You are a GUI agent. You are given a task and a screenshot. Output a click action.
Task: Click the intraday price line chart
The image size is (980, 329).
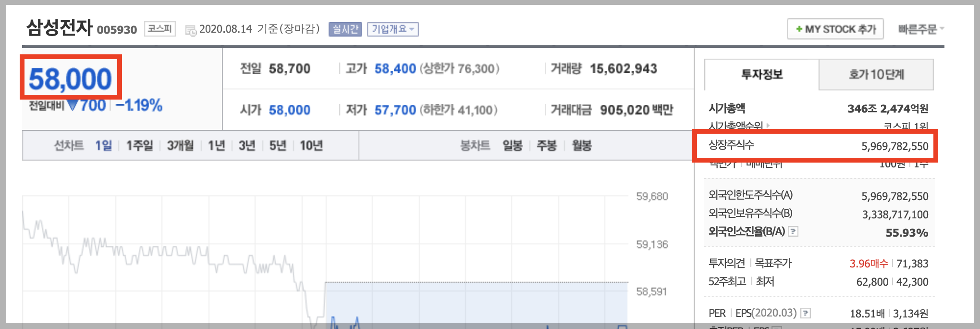pyautogui.click(x=325, y=262)
